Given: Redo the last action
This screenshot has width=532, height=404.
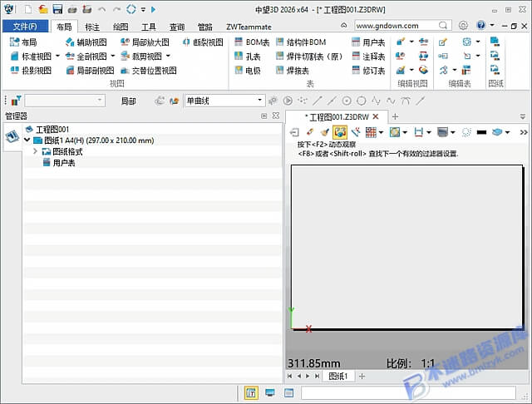Looking at the screenshot, I should pos(116,9).
